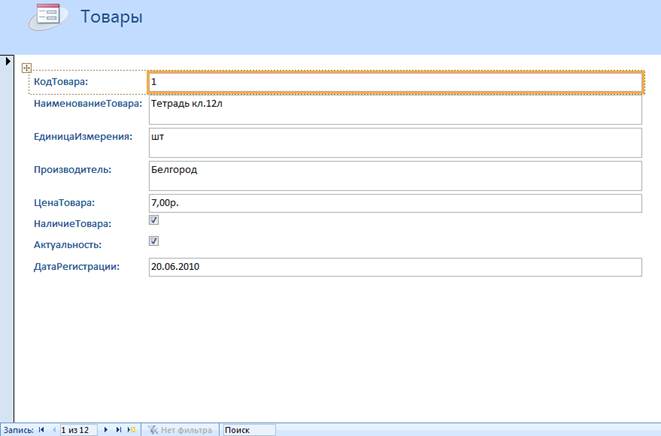Click the КодТовара field containing 1
The image size is (661, 436).
click(x=395, y=82)
